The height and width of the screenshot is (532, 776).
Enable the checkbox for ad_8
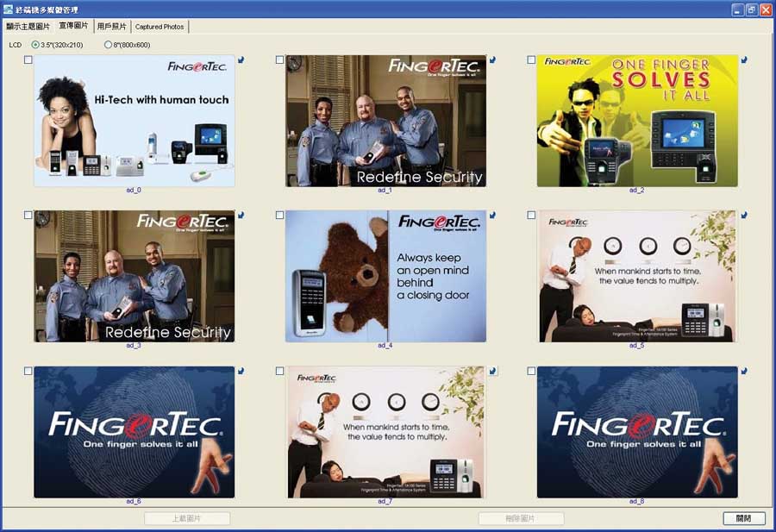click(x=531, y=371)
